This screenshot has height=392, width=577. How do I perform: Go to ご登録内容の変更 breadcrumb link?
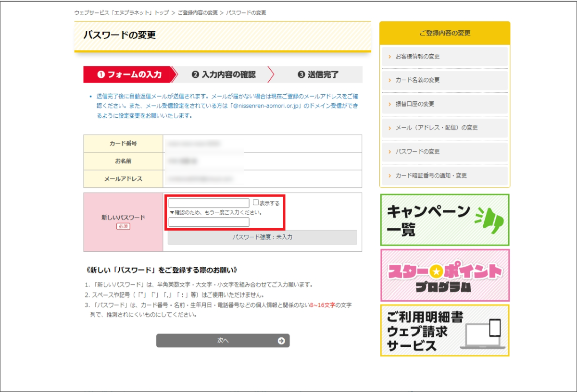[198, 13]
